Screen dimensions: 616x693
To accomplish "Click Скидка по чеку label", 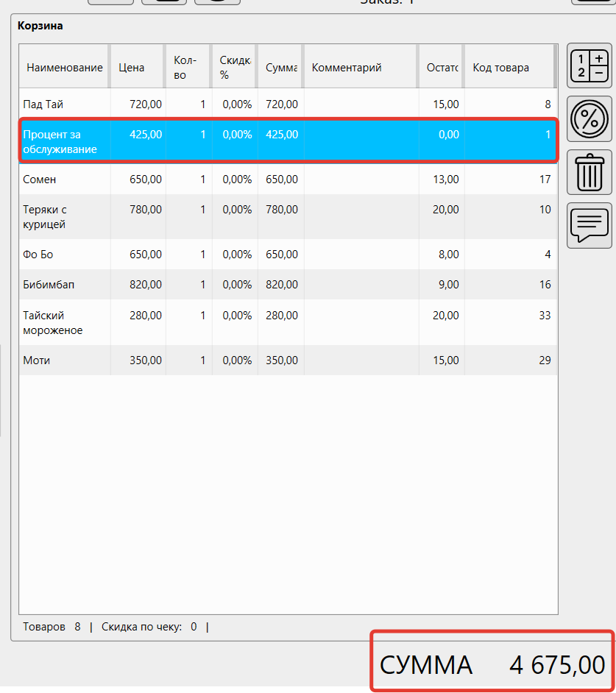I will tap(141, 627).
